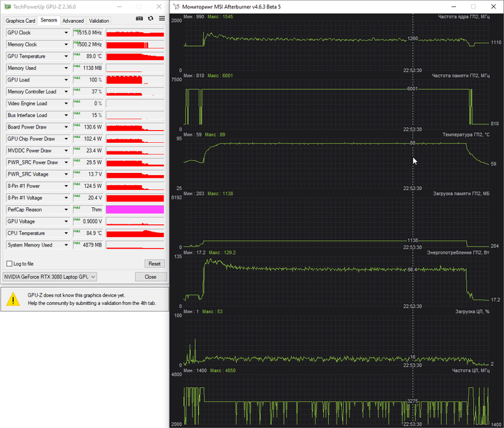Screen dimensions: 504x428
Task: Minimize the GPU-Z window
Action: [x=119, y=6]
